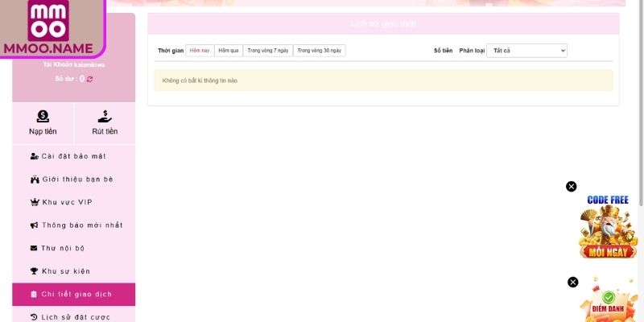Viewport: 644px width, 322px height.
Task: Close the CODE FREE floating banner
Action: 572,187
